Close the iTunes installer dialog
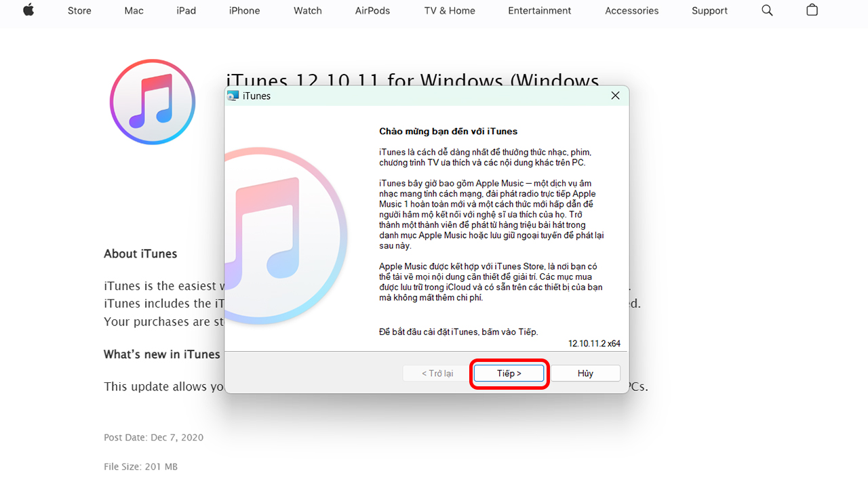 [615, 96]
